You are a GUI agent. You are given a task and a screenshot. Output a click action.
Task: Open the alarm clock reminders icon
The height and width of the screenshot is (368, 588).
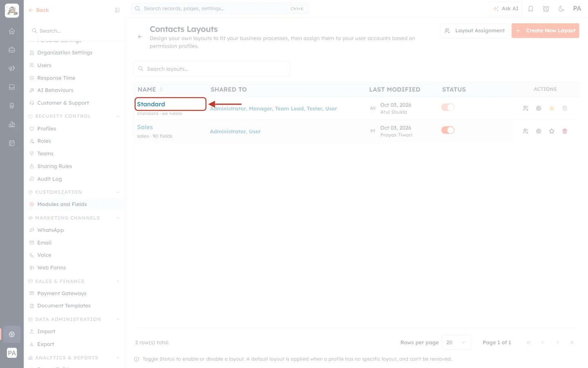(x=546, y=9)
